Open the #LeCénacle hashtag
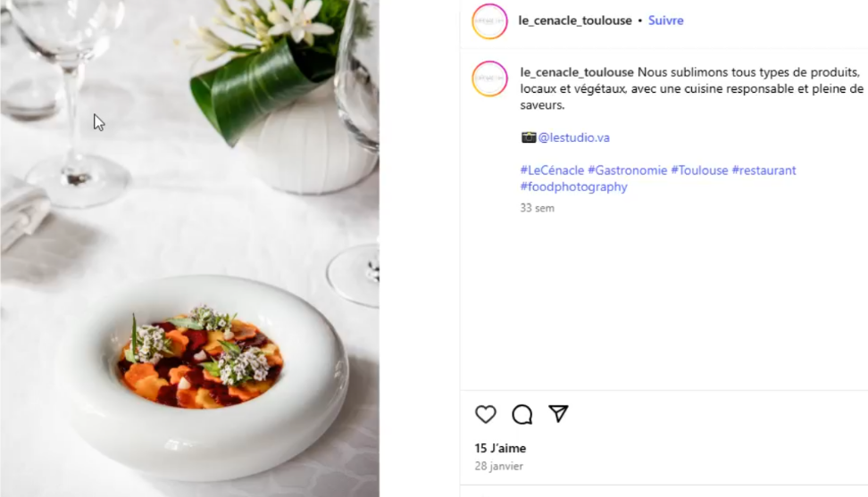868x497 pixels. point(552,170)
